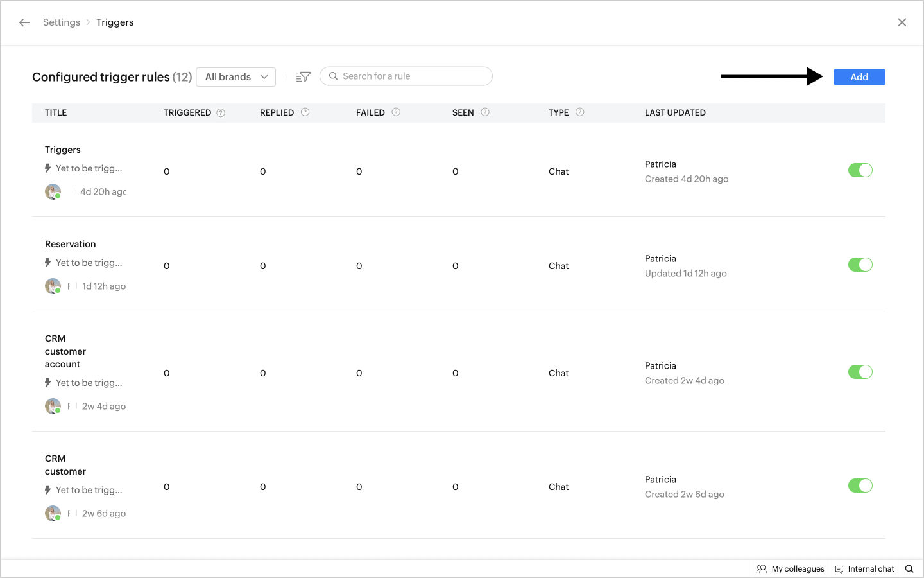Click the Add button
This screenshot has width=924, height=578.
[859, 77]
